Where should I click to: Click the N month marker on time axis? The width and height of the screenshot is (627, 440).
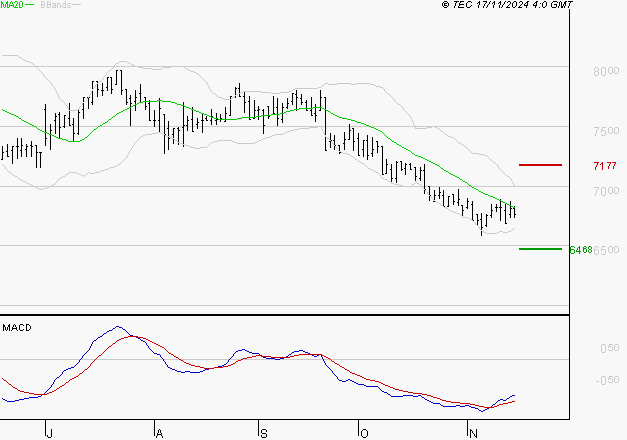[471, 432]
